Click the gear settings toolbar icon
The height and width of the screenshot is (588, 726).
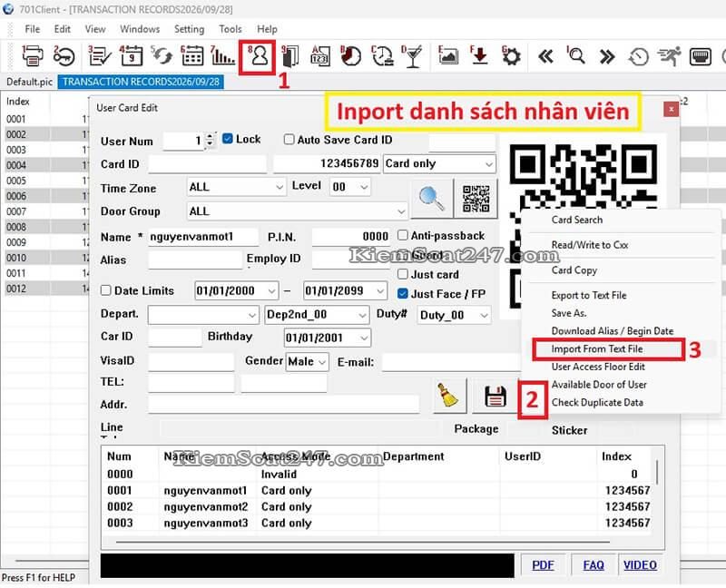coord(511,56)
